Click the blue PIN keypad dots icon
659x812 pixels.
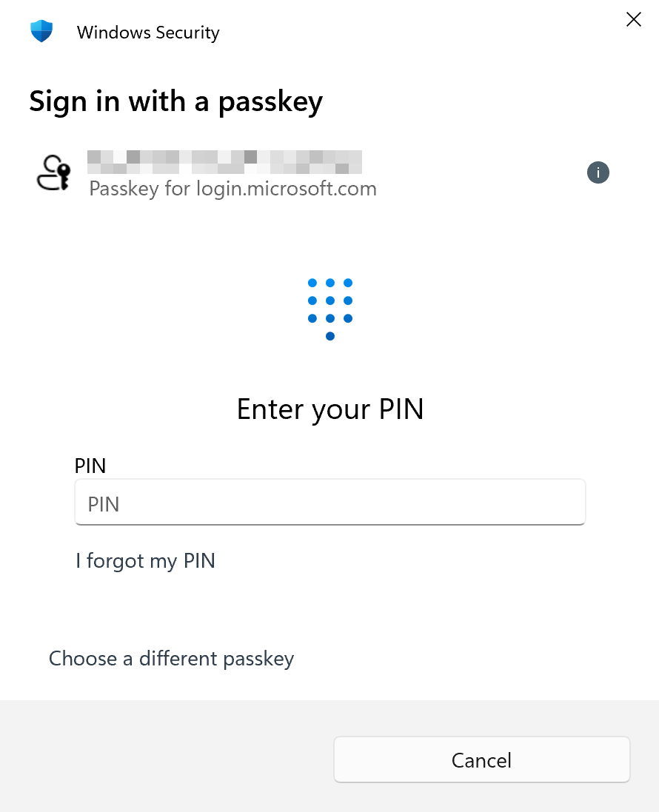click(330, 309)
